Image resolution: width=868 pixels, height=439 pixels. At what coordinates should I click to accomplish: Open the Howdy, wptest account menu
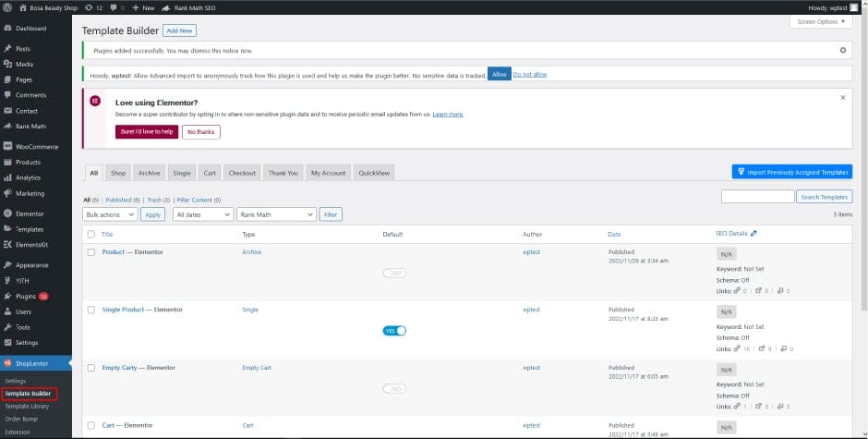tap(833, 7)
